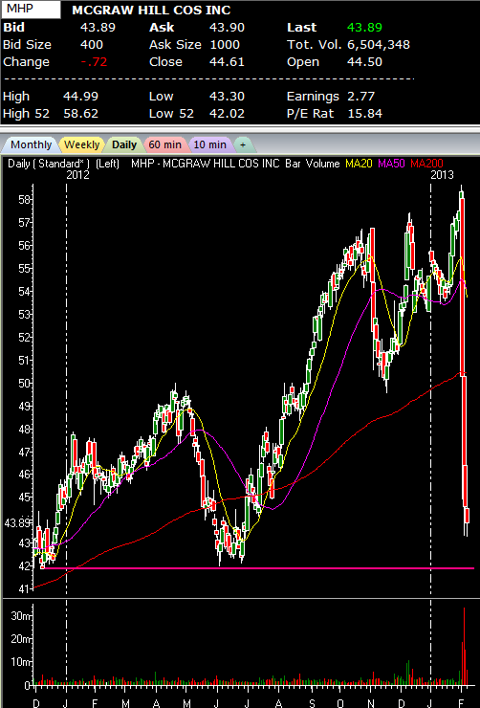This screenshot has width=480, height=708.
Task: Open the 10 min chart tab
Action: pos(210,144)
